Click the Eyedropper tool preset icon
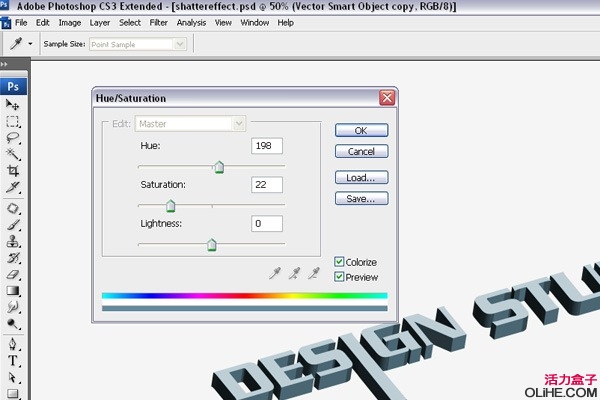600x400 pixels. (x=16, y=44)
